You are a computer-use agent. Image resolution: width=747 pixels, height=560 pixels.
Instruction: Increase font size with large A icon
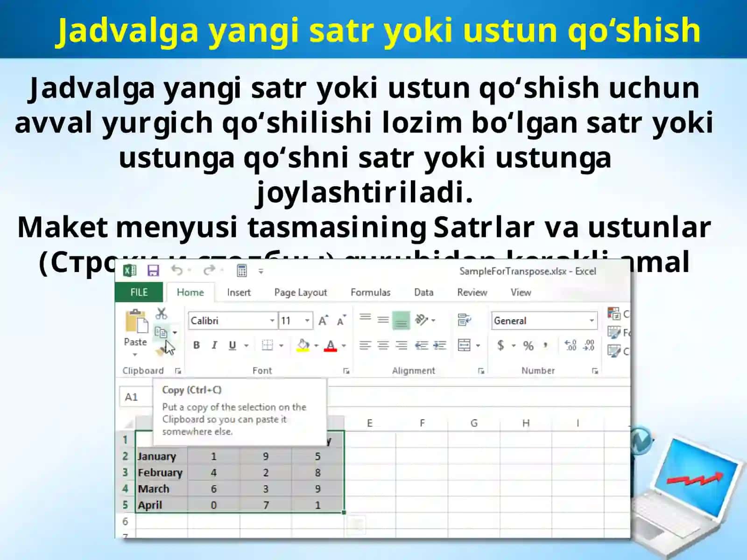(x=323, y=321)
